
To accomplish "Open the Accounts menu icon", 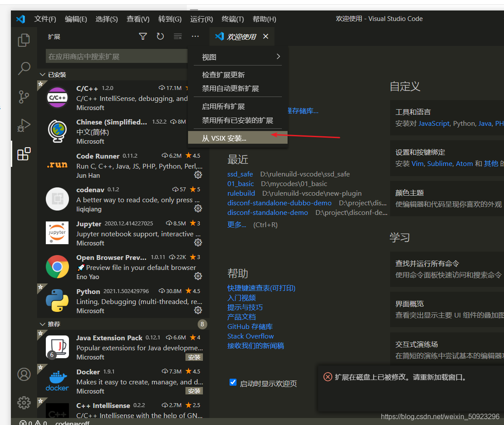I will (x=24, y=374).
